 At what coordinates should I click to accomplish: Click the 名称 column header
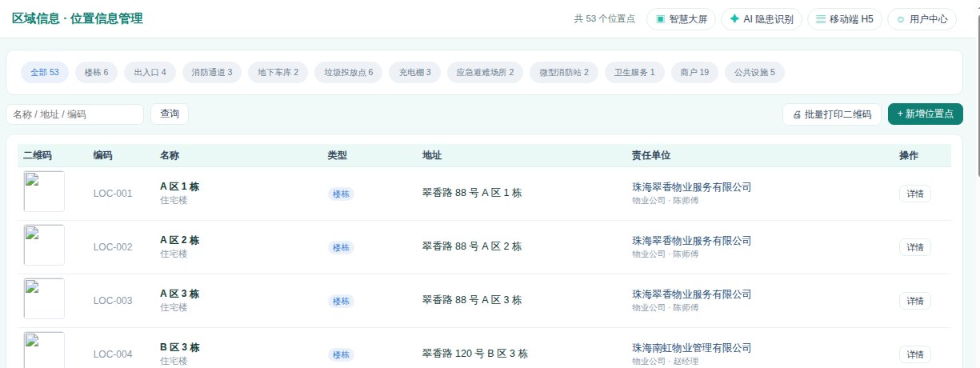pyautogui.click(x=170, y=155)
